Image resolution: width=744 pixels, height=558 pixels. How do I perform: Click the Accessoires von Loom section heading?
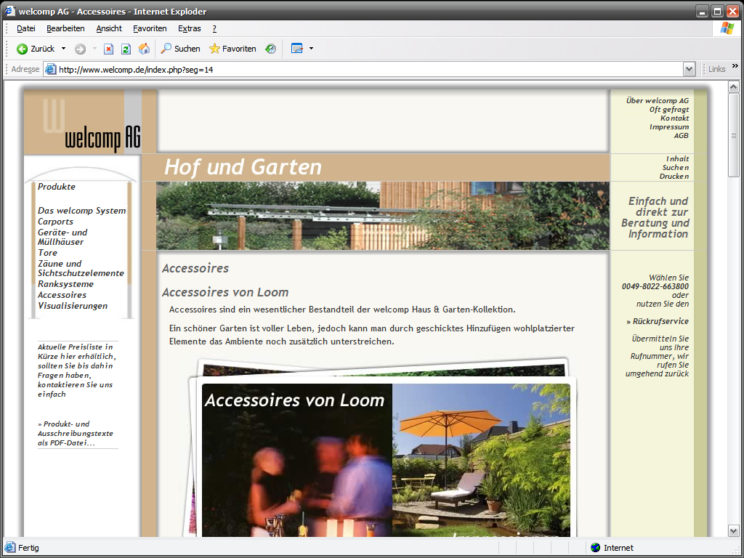click(225, 292)
